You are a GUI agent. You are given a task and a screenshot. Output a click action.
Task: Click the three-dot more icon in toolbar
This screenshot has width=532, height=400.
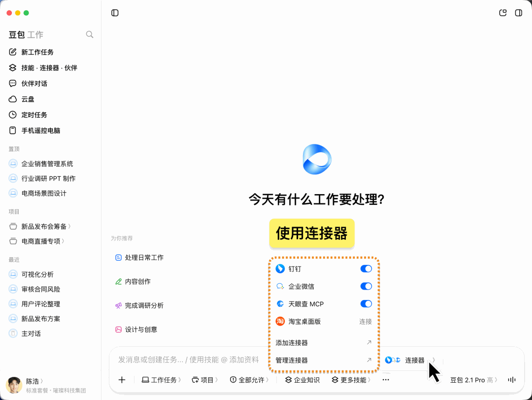[x=386, y=380]
